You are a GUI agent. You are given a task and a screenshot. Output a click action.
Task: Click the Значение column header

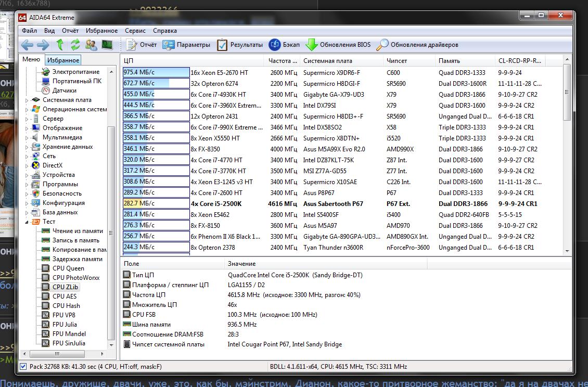coord(326,264)
